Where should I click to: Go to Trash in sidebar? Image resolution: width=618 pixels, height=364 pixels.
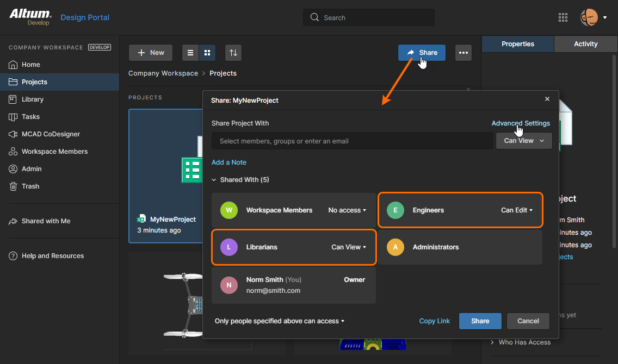click(30, 186)
